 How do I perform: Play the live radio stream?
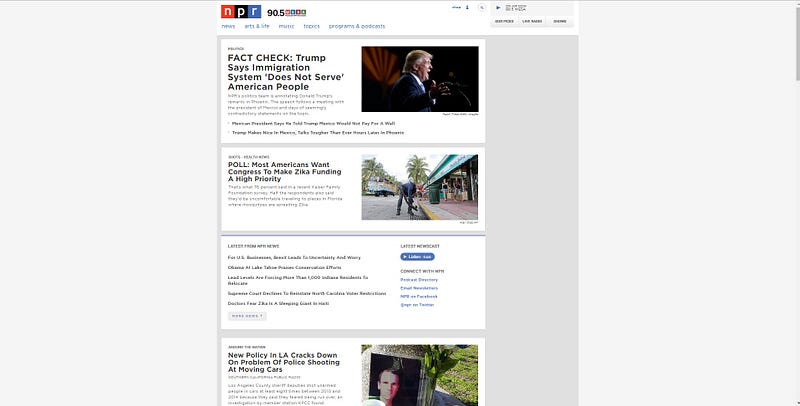498,8
